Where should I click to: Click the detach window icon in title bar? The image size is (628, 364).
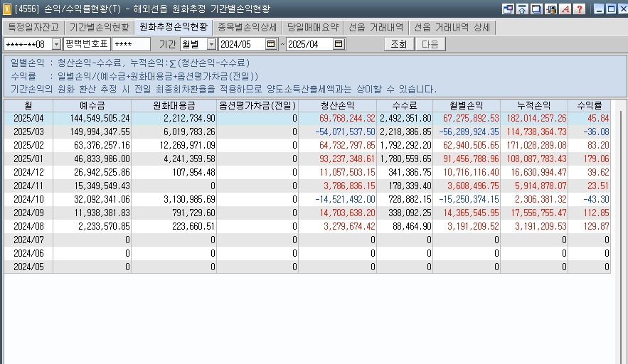(x=508, y=9)
